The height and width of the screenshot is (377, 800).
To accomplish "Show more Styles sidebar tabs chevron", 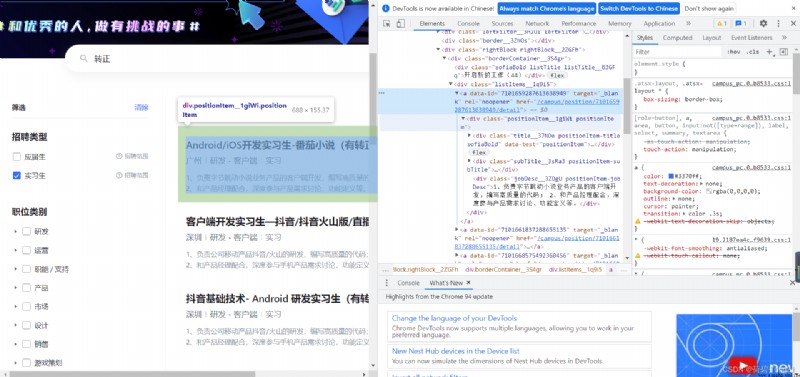I will click(783, 38).
